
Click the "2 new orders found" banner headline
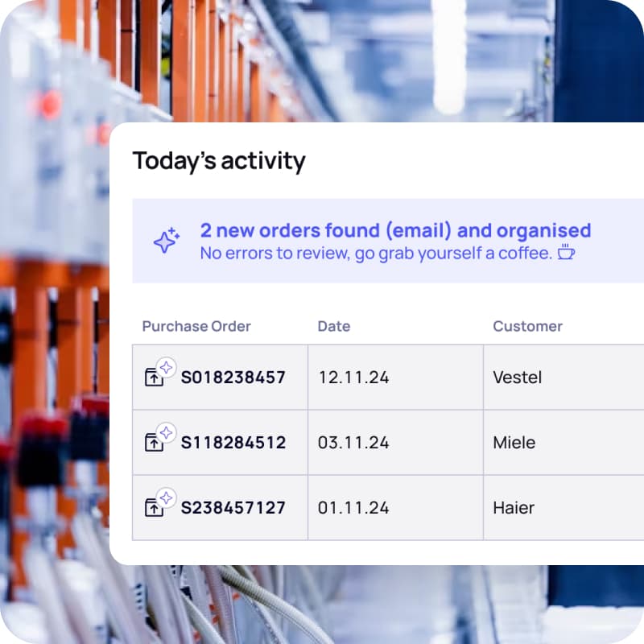[x=395, y=231]
